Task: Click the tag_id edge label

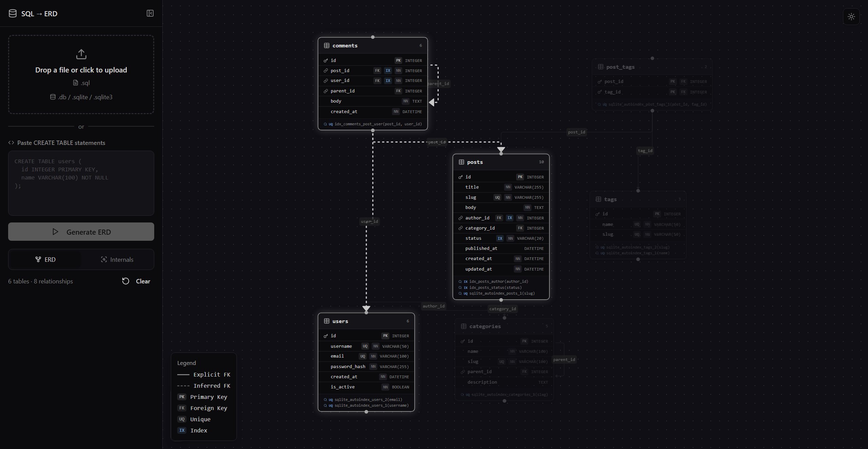Action: pyautogui.click(x=645, y=151)
